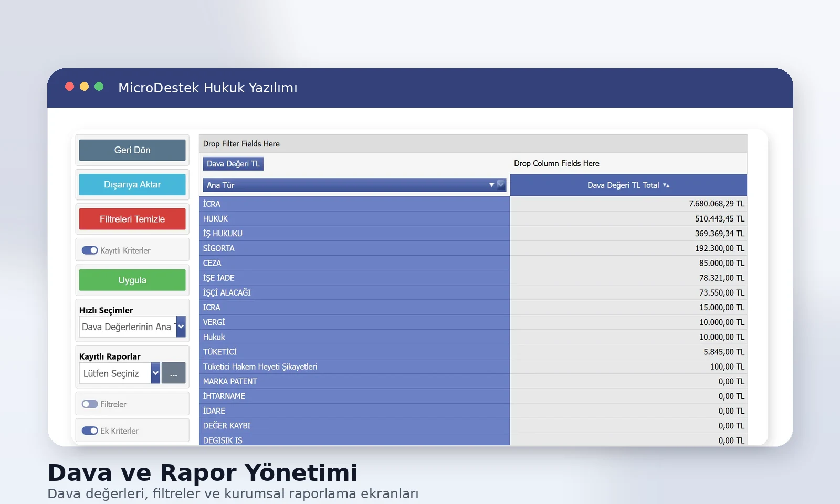Viewport: 840px width, 504px height.
Task: Enable the Filtreler toggle
Action: point(90,404)
